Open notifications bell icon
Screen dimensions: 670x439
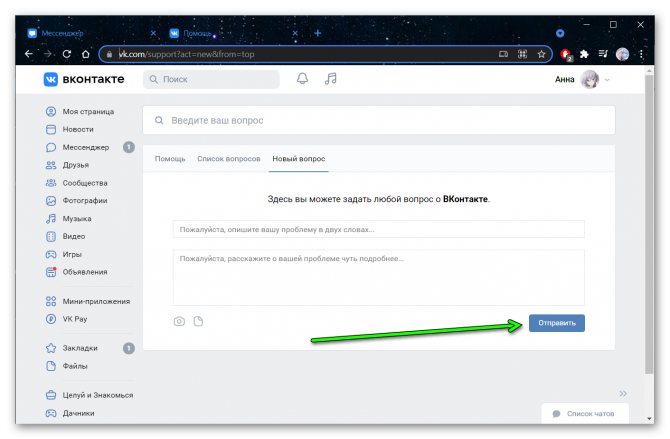(x=303, y=79)
